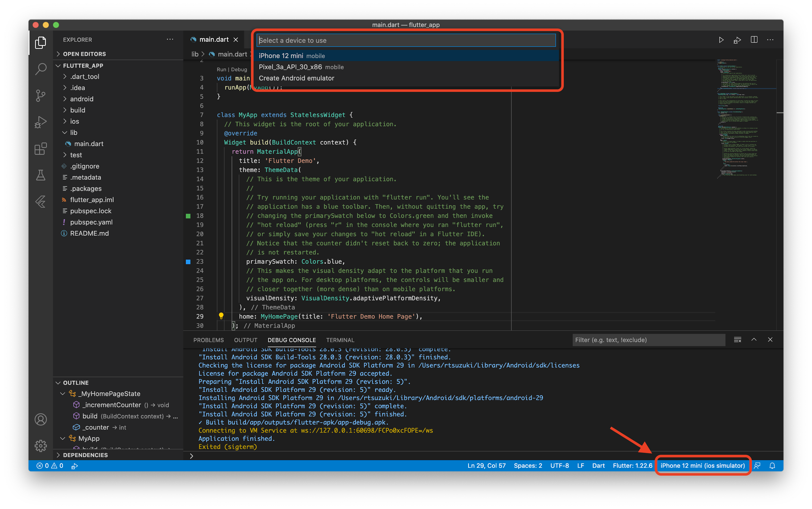Screen dimensions: 812x509
Task: Click the debug console filter field
Action: (649, 340)
